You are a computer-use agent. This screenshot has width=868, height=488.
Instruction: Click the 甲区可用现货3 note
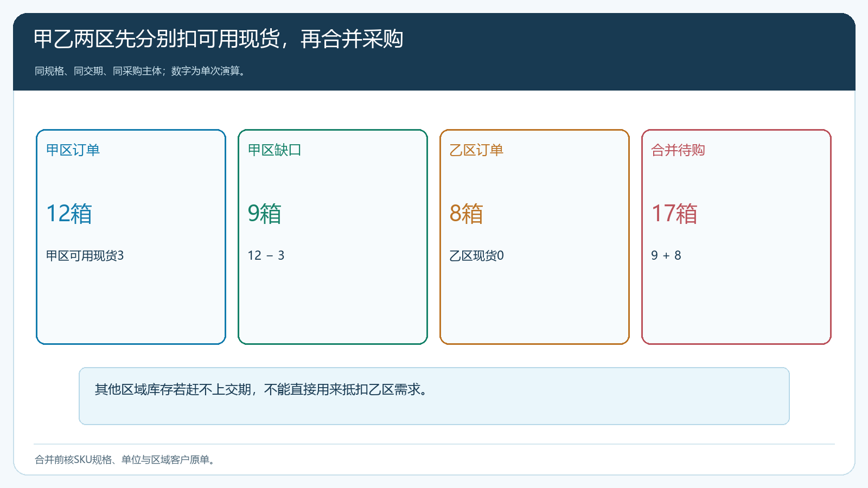point(85,255)
